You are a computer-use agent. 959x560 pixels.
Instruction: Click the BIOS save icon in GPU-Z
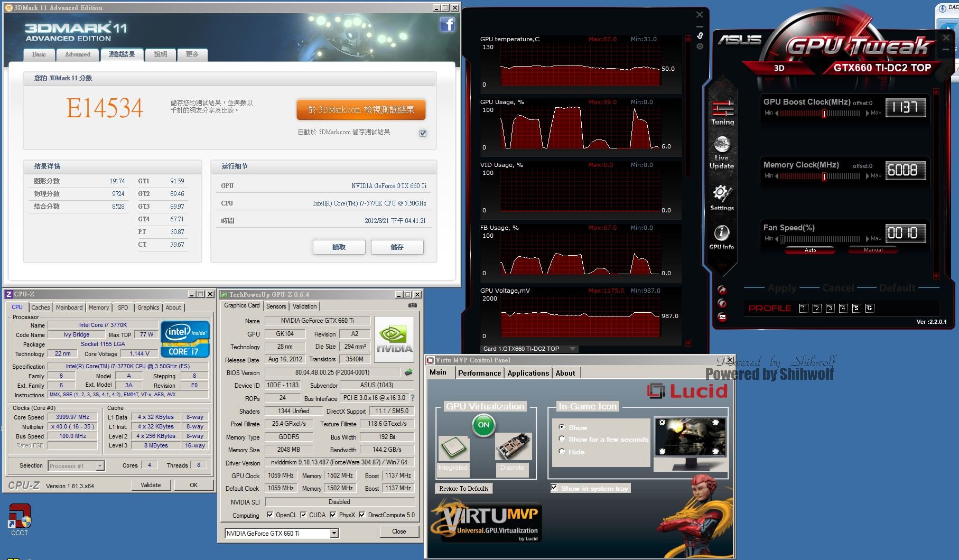(x=408, y=372)
